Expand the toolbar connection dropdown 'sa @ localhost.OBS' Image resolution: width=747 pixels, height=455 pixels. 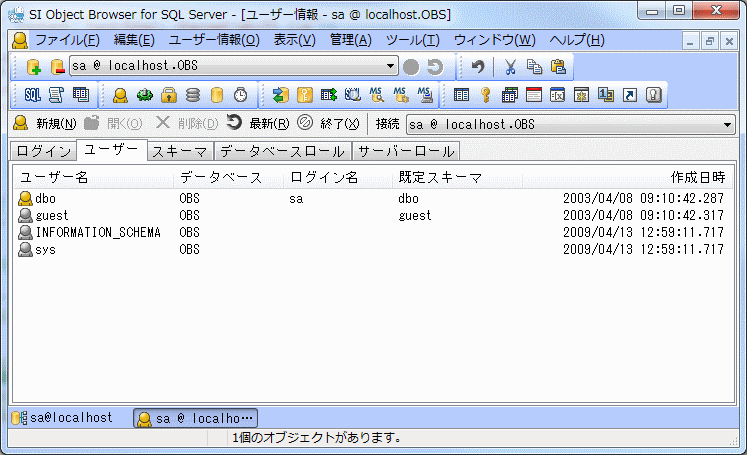pos(391,67)
